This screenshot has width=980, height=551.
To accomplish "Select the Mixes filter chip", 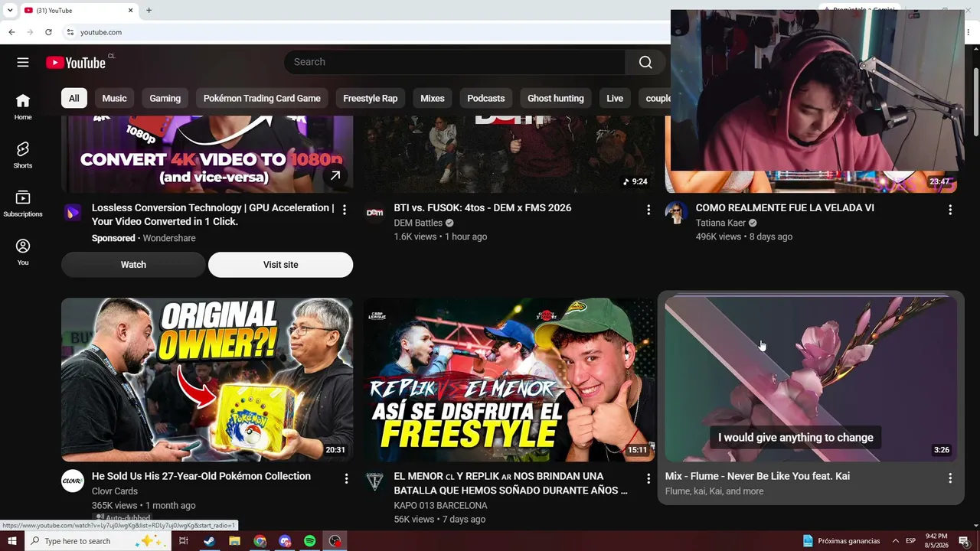I will click(x=433, y=98).
